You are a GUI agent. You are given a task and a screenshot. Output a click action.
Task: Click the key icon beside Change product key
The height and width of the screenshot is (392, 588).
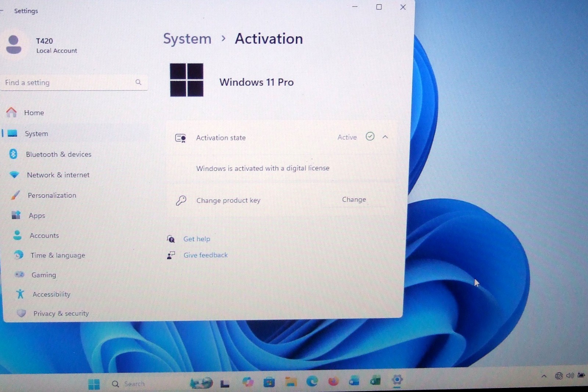[x=181, y=200]
